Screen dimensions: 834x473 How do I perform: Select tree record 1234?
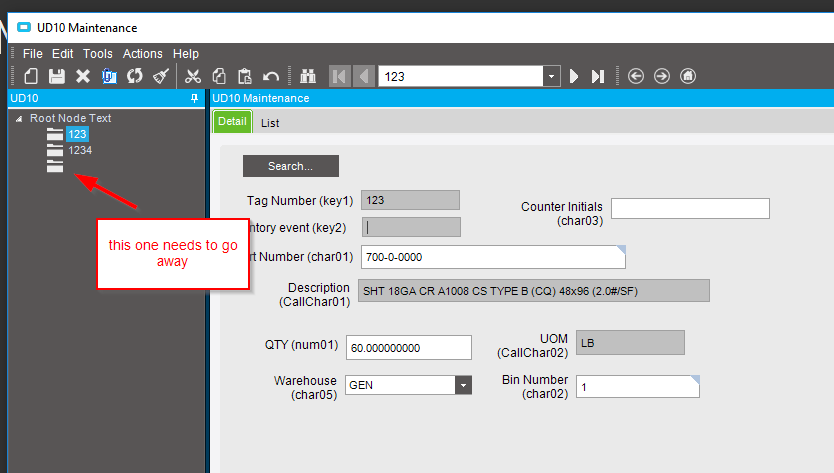coord(80,150)
